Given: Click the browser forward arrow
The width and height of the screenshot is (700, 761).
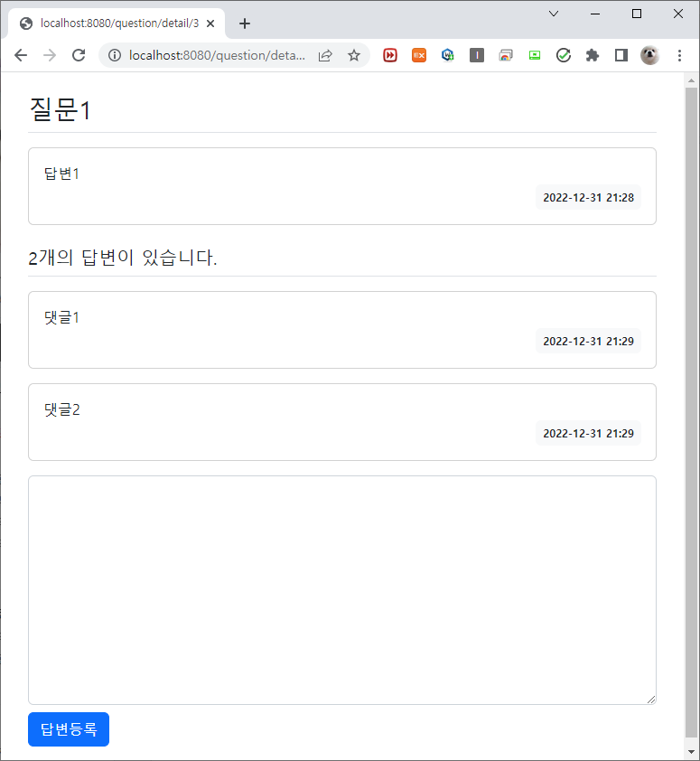Looking at the screenshot, I should 50,55.
